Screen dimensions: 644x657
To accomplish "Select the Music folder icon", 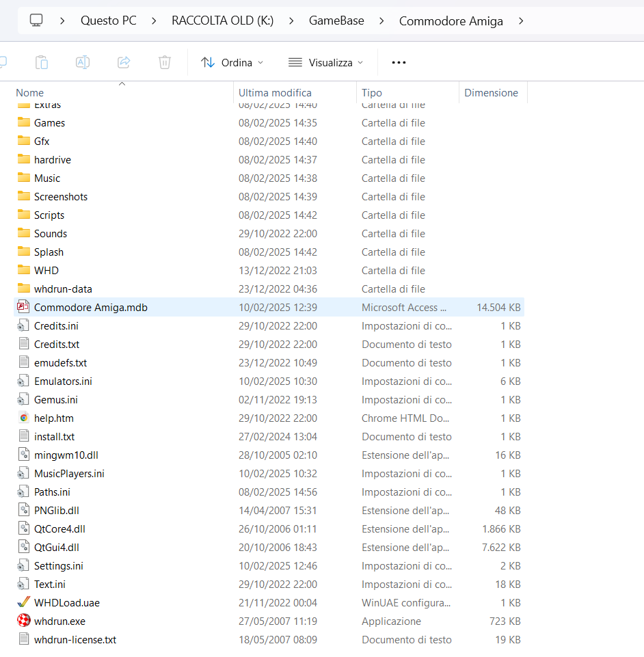I will point(24,178).
